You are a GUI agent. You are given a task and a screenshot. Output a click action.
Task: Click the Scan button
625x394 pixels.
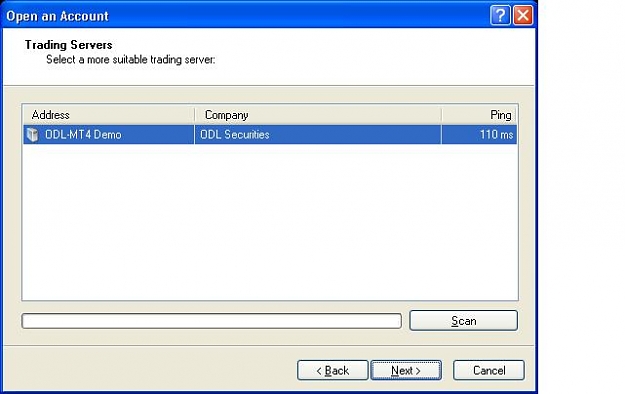point(464,321)
